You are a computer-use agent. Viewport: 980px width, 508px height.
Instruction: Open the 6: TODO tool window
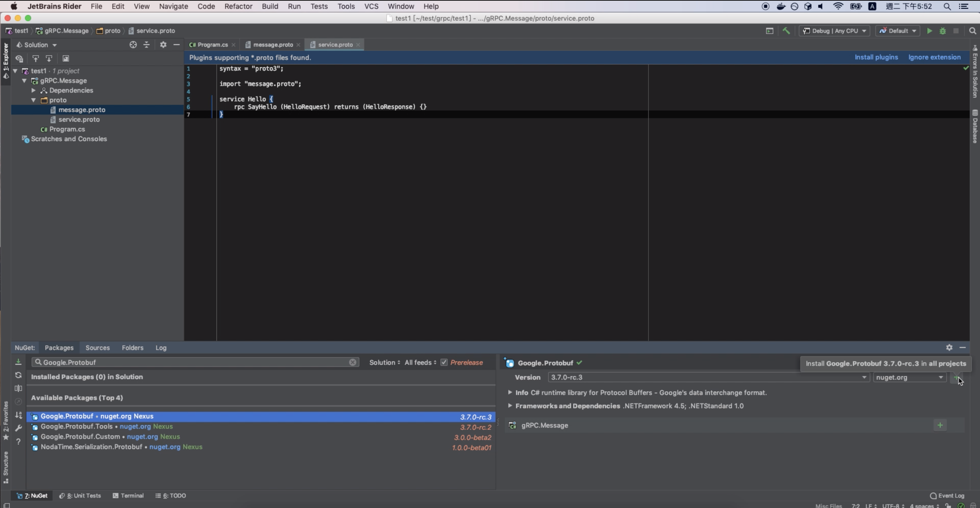pos(170,495)
